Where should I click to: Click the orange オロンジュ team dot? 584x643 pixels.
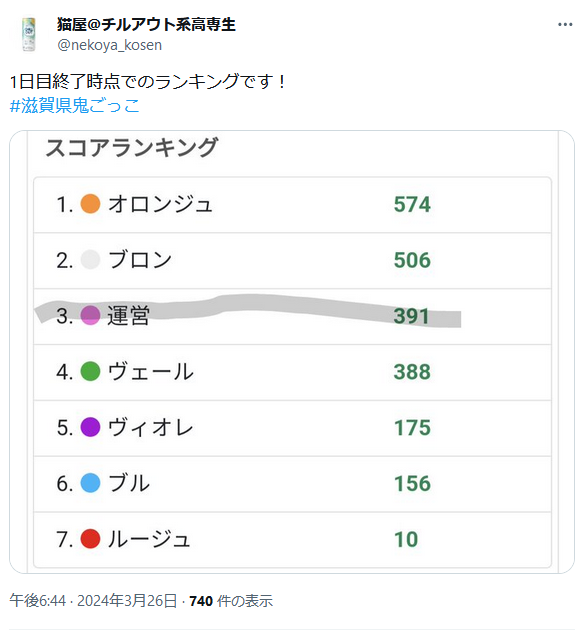(90, 204)
